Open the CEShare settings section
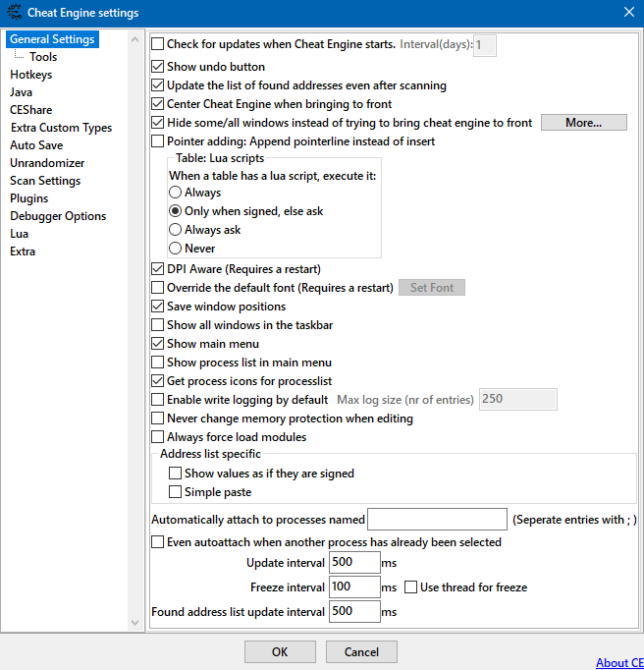This screenshot has width=644, height=670. click(x=33, y=110)
